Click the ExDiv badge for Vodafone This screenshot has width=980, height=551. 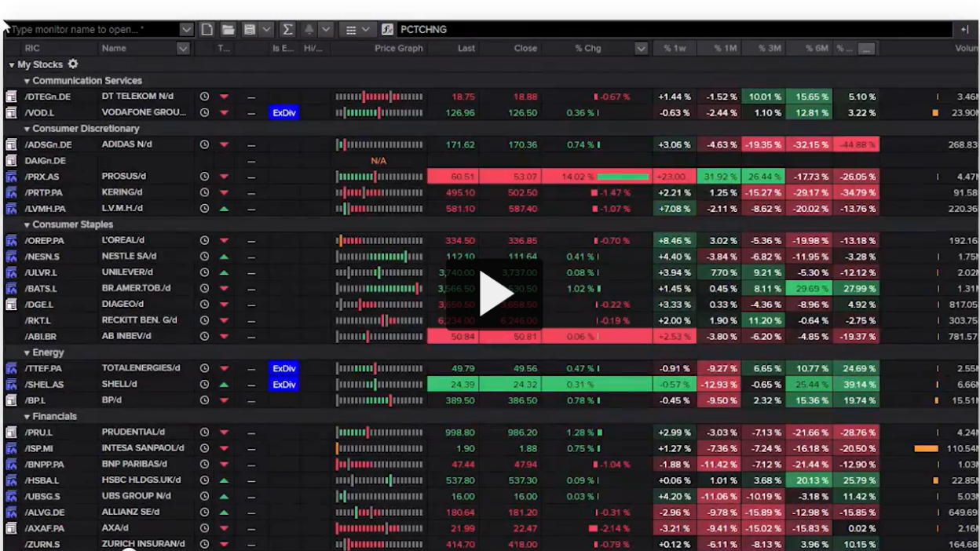click(x=283, y=113)
